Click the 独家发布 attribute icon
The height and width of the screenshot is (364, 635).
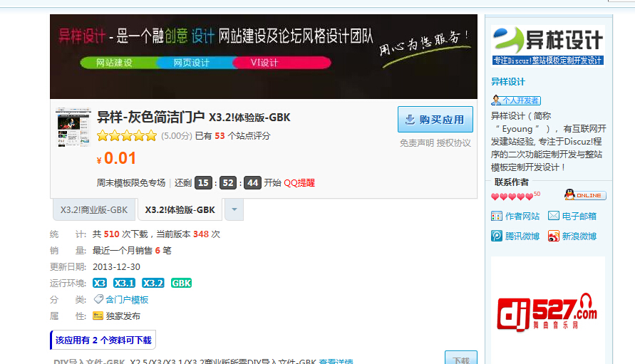pyautogui.click(x=98, y=316)
